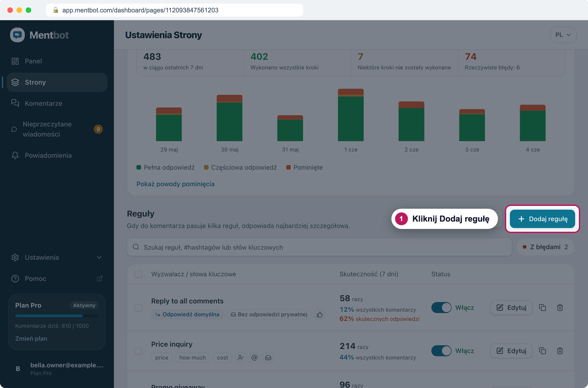The height and width of the screenshot is (388, 588).
Task: Select Strony in the sidebar
Action: click(x=57, y=82)
